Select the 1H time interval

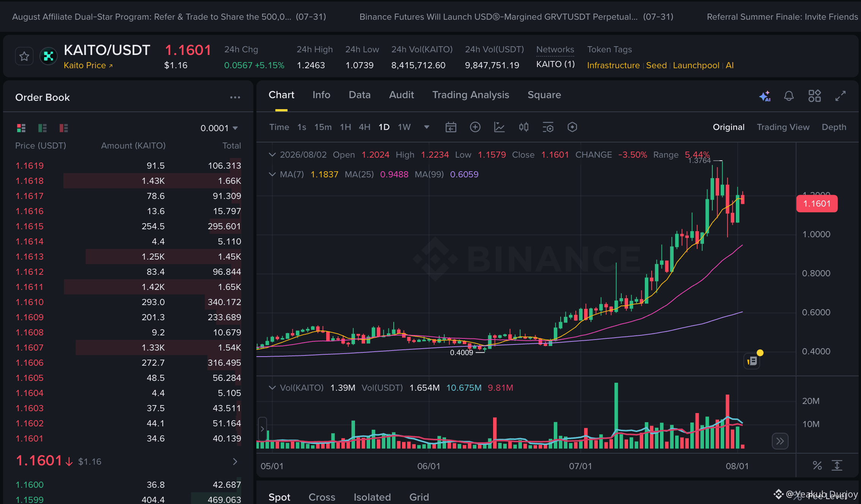point(346,127)
